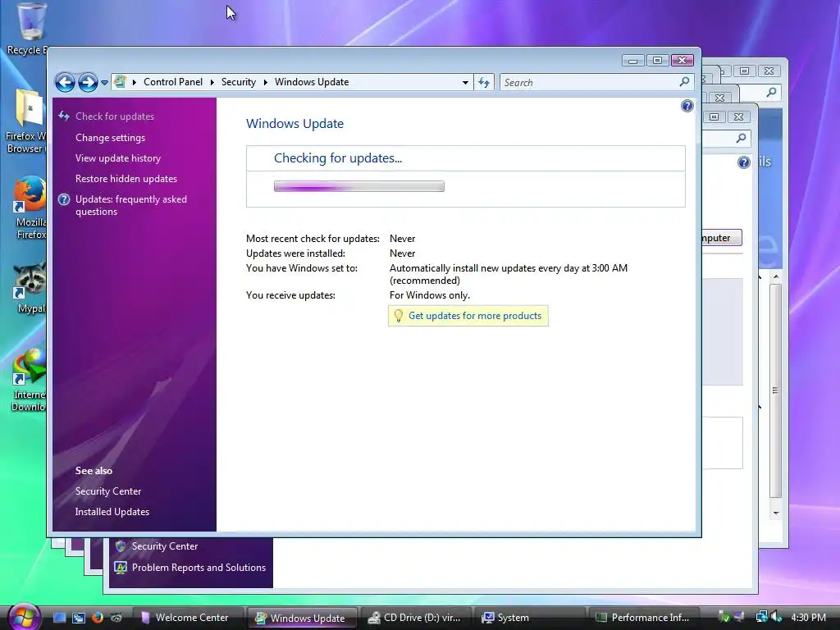Open the Windows Start orb

pyautogui.click(x=23, y=617)
